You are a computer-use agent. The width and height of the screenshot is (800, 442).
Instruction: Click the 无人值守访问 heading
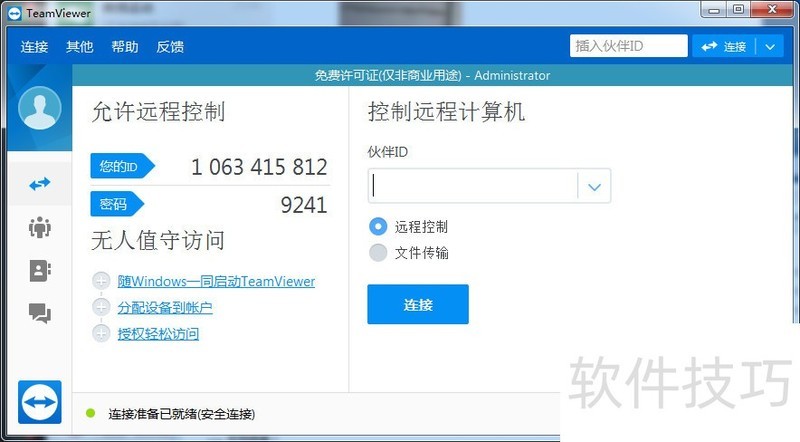click(x=158, y=240)
